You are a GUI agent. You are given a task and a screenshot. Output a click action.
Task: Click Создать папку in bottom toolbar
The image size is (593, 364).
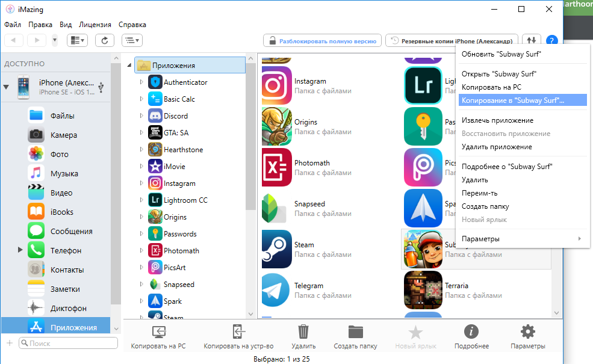tap(355, 336)
